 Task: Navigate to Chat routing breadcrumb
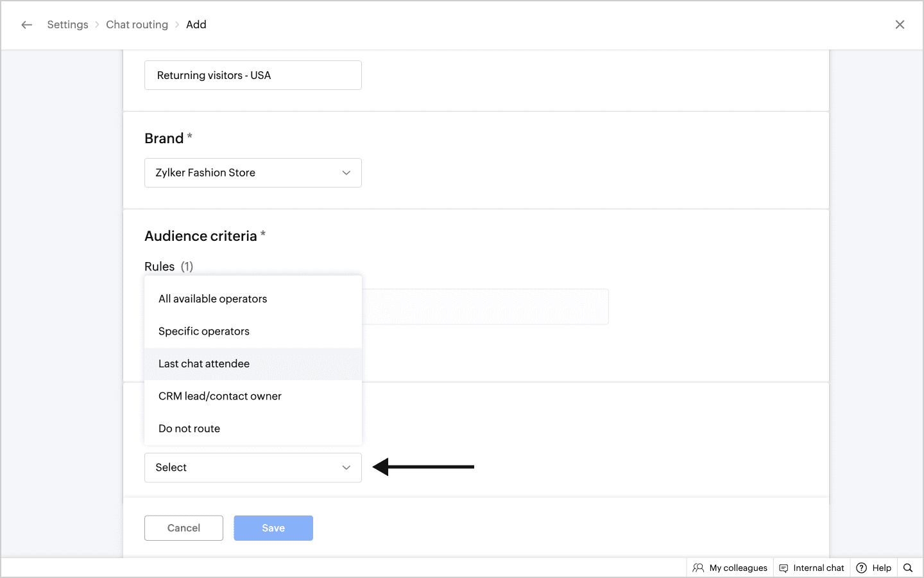[137, 24]
